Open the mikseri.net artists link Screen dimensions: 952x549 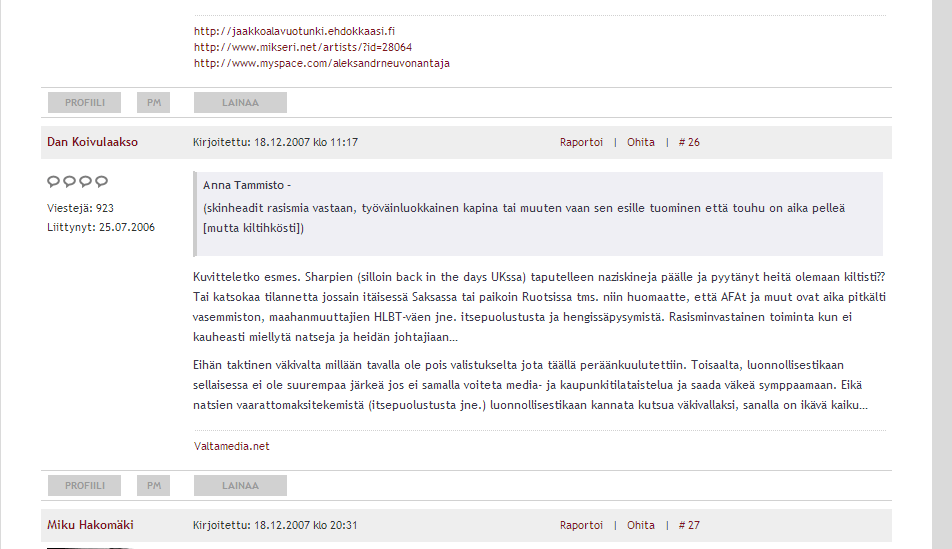click(x=302, y=47)
